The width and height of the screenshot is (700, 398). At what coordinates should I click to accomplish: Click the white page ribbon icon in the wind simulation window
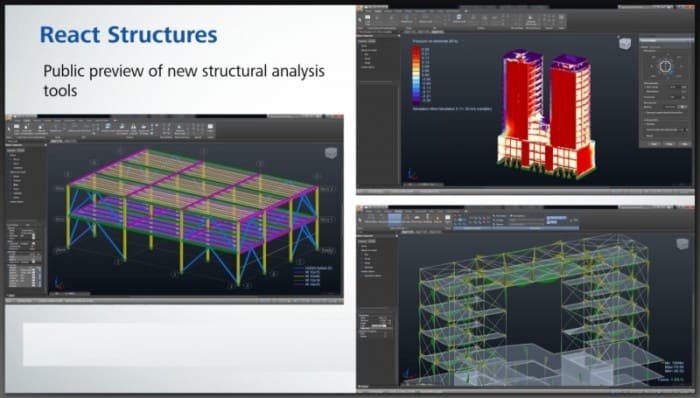[367, 17]
